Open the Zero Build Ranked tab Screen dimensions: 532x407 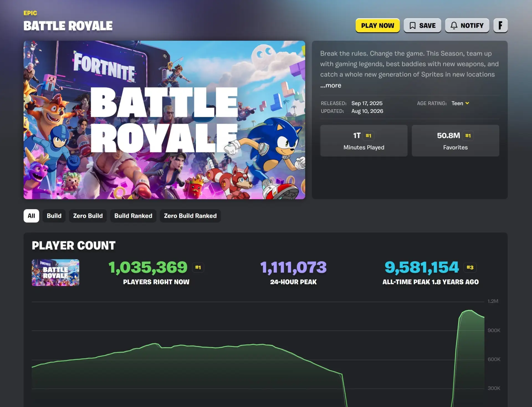pyautogui.click(x=190, y=216)
